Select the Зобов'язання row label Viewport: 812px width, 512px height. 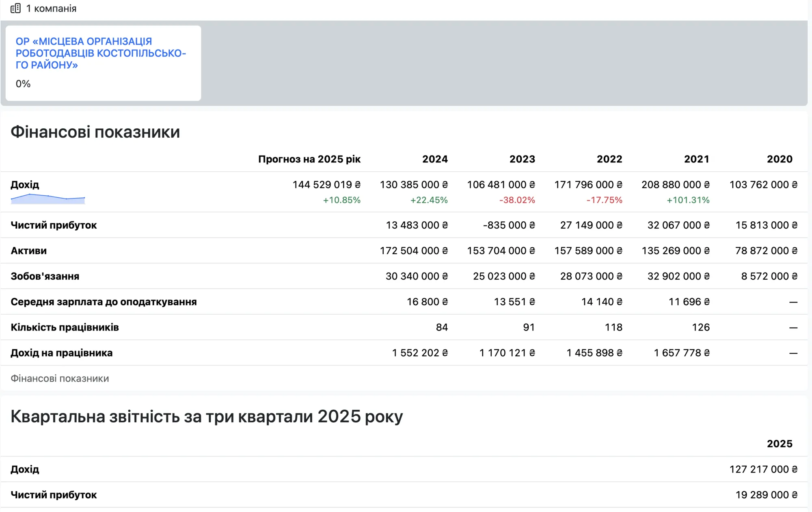[x=45, y=277]
